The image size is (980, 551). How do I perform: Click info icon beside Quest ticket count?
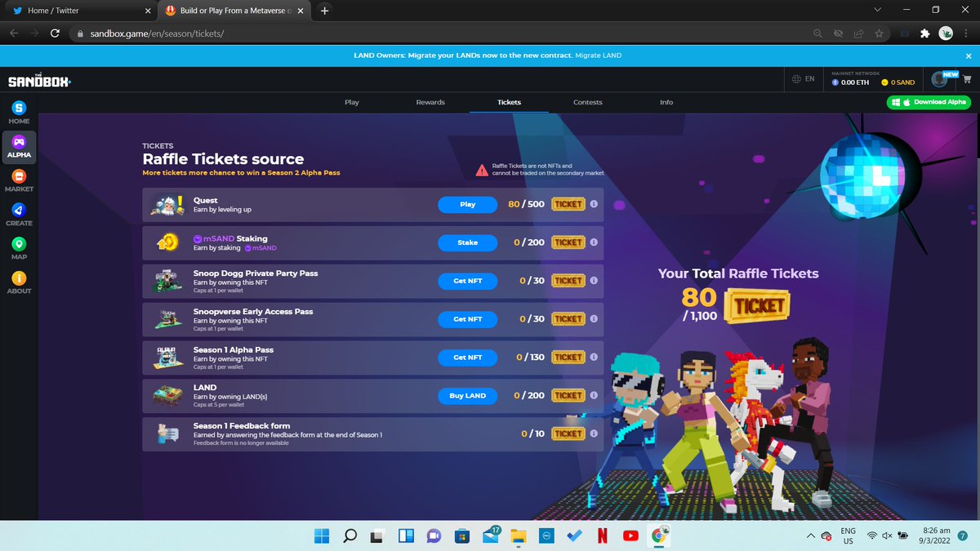tap(594, 204)
